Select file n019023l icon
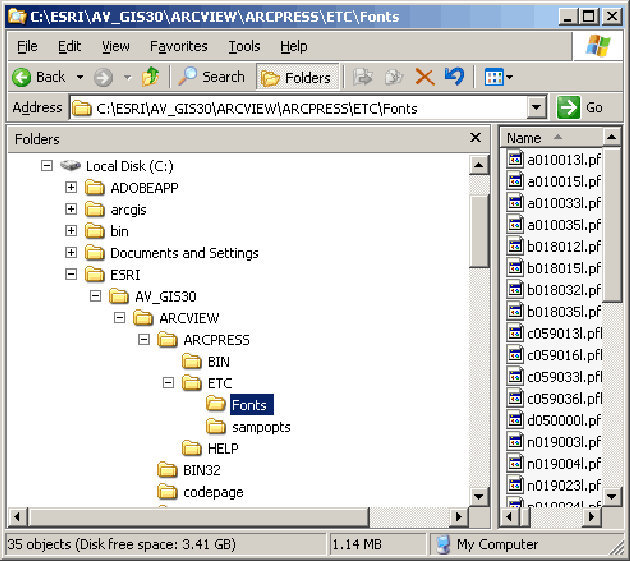The width and height of the screenshot is (630, 561). 515,485
